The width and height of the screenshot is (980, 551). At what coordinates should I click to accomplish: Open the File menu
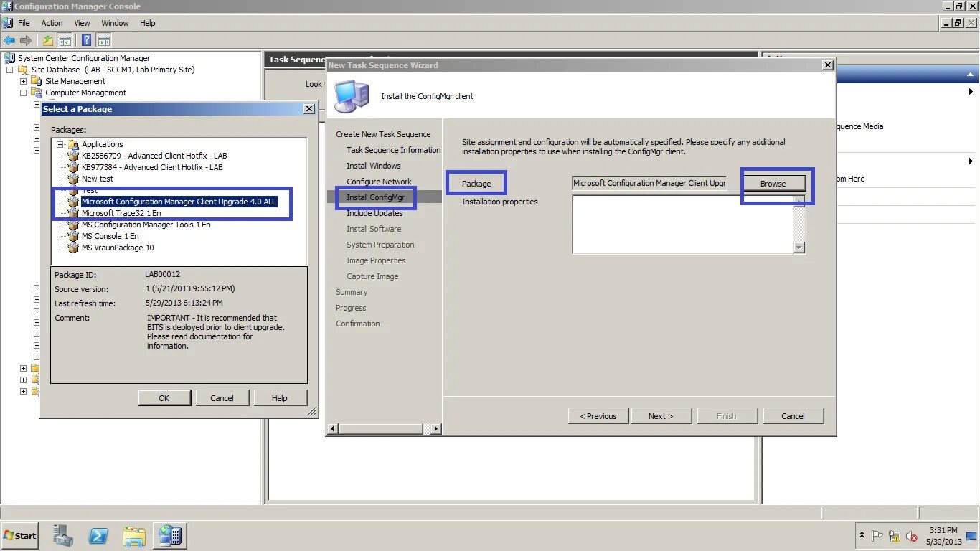(x=24, y=23)
